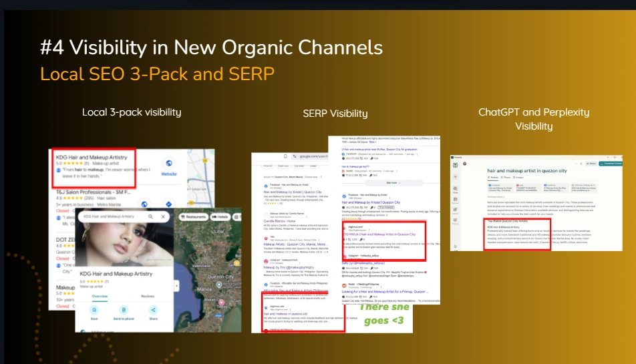Click the Share button in Perplexity
Screen dimensions: 636x364
[591, 164]
